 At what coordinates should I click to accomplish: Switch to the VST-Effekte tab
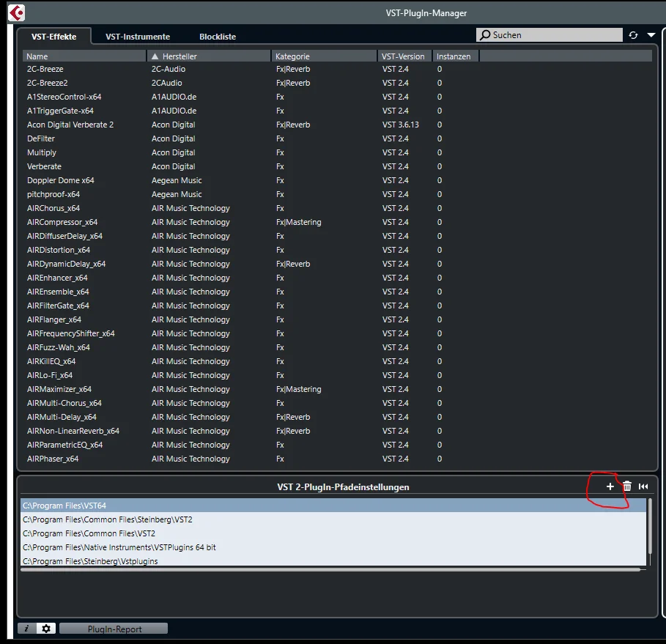[x=54, y=37]
